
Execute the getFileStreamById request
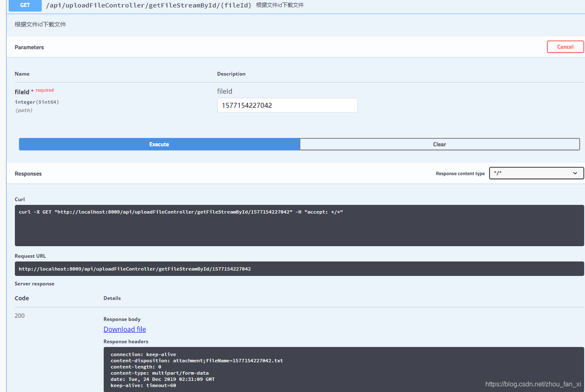[159, 144]
